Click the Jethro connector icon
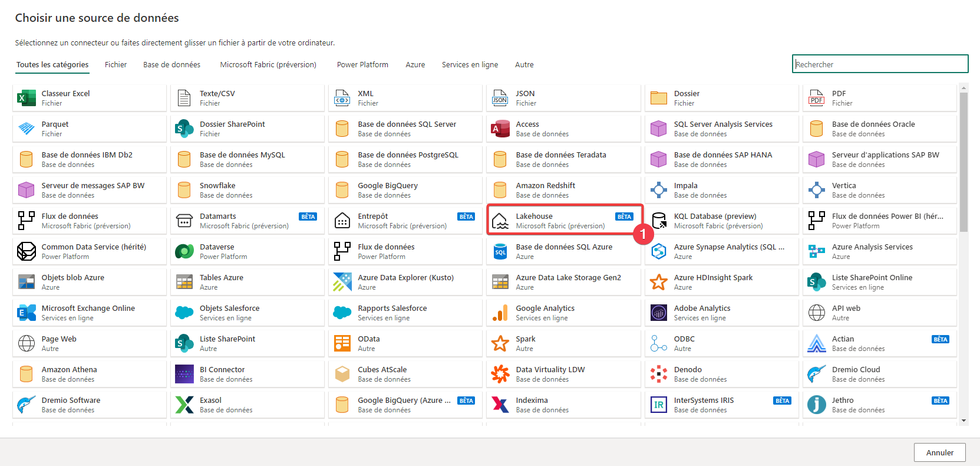The height and width of the screenshot is (466, 980). [x=817, y=405]
